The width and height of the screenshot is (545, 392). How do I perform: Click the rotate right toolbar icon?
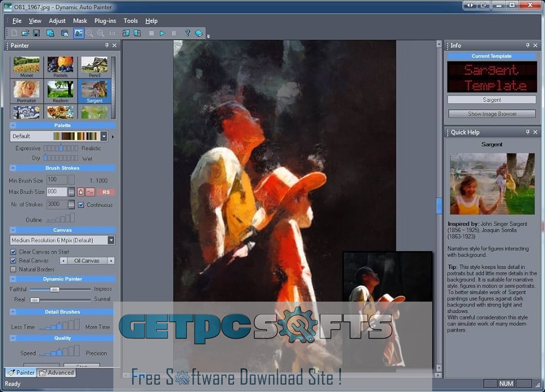coord(137,33)
